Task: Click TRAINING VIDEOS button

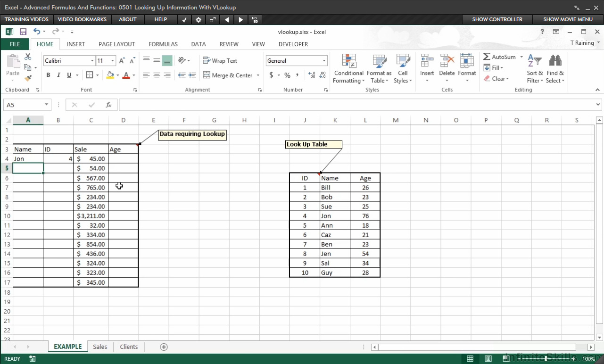Action: point(26,19)
